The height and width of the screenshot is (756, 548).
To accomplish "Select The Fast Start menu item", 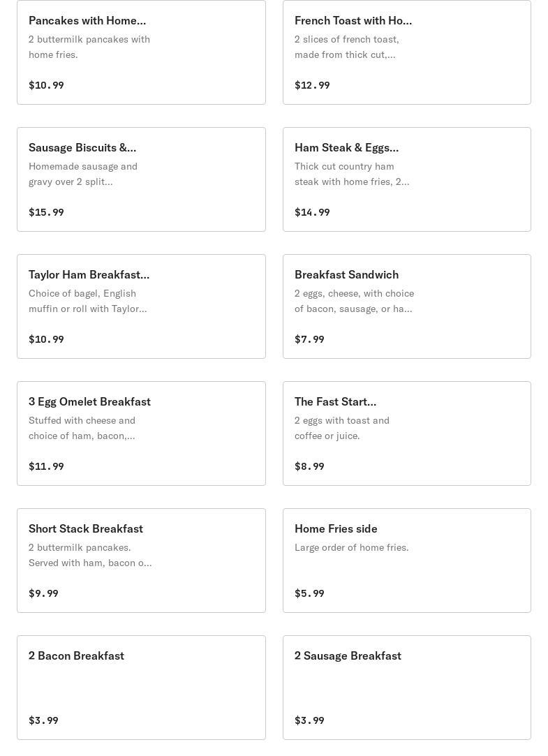I will [406, 433].
